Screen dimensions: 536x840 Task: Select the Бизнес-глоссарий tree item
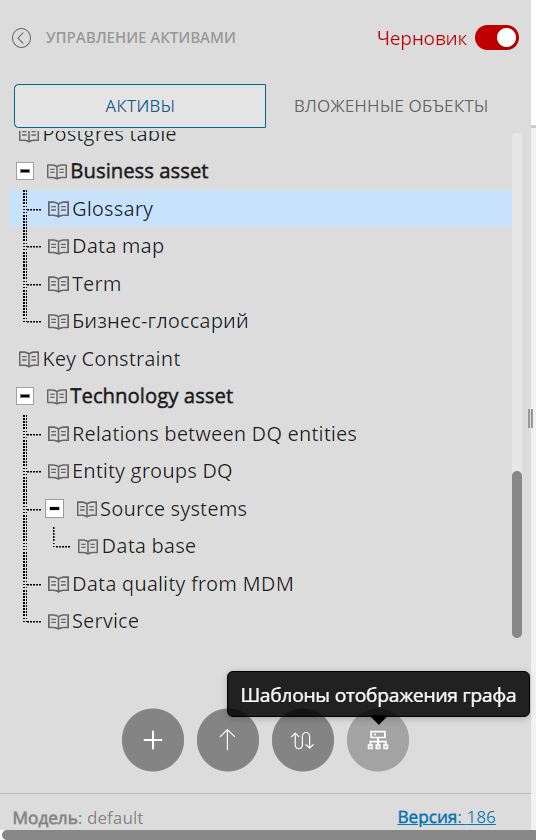click(x=160, y=321)
